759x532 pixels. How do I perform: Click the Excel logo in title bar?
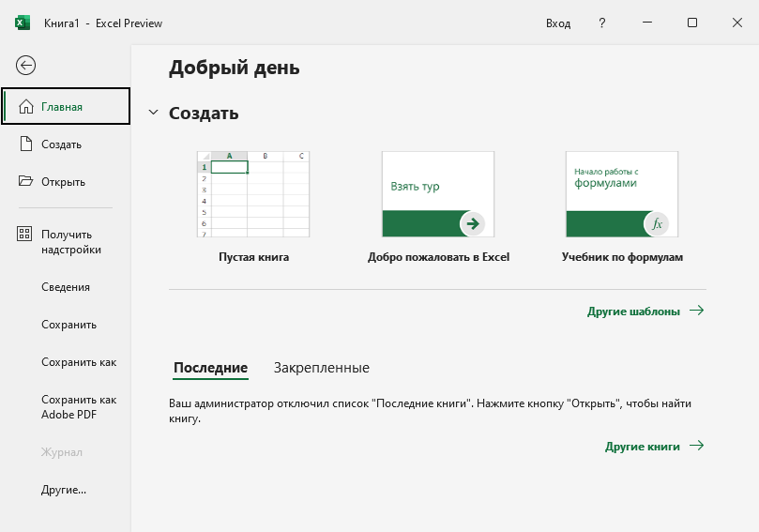[23, 23]
